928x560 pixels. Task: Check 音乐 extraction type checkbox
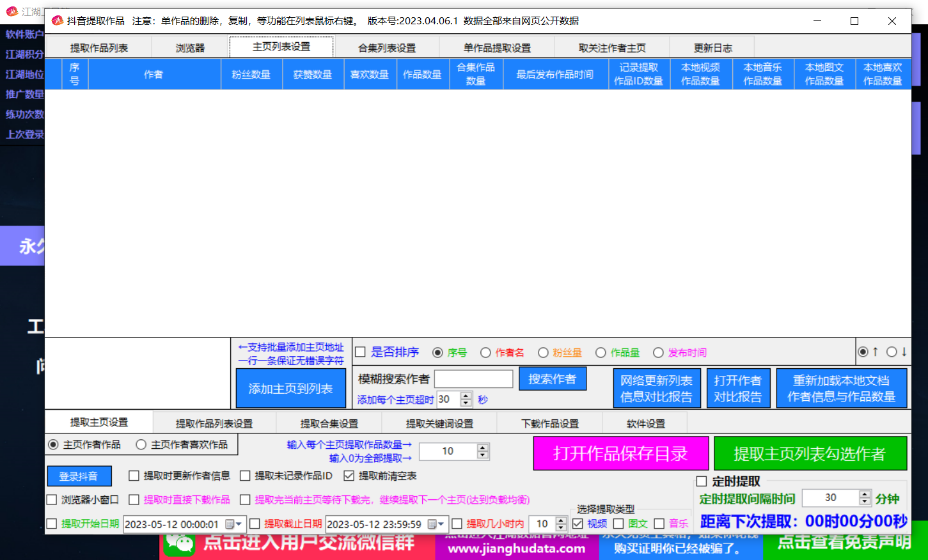click(659, 524)
